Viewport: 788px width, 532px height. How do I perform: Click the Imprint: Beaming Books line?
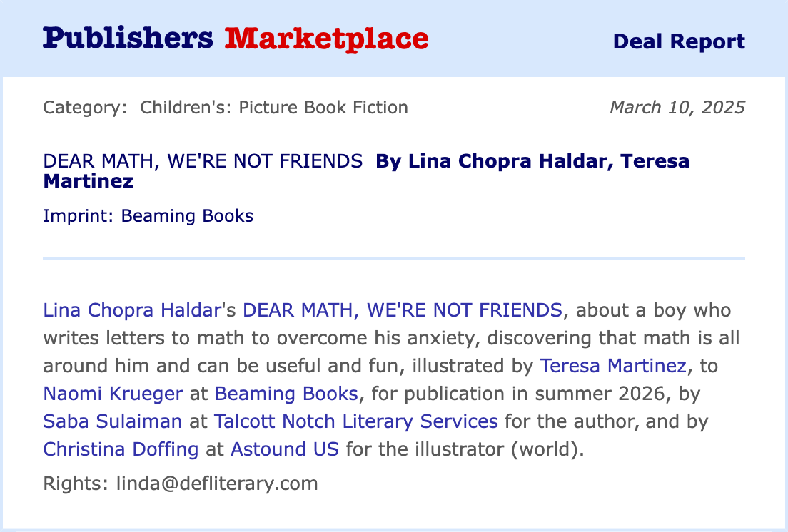(148, 215)
